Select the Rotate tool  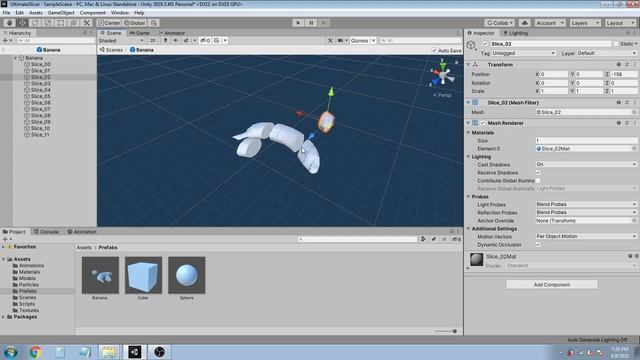point(35,23)
